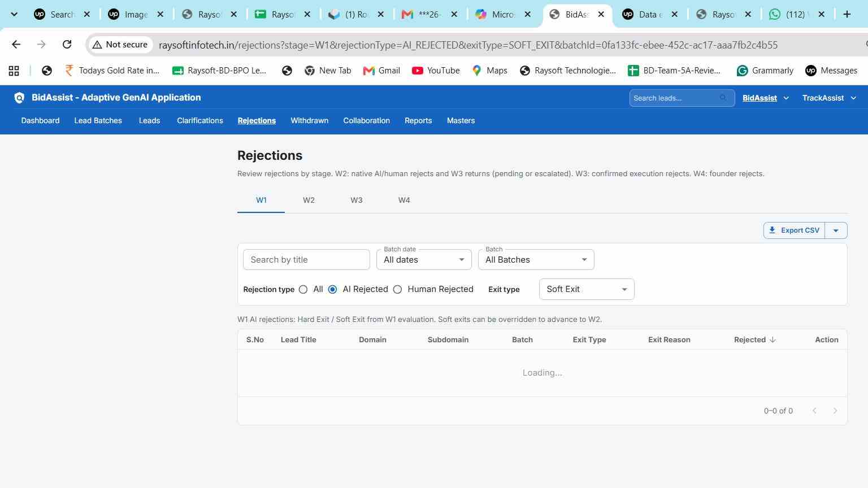Switch to the W2 stage tab
This screenshot has width=868, height=488.
tap(309, 201)
